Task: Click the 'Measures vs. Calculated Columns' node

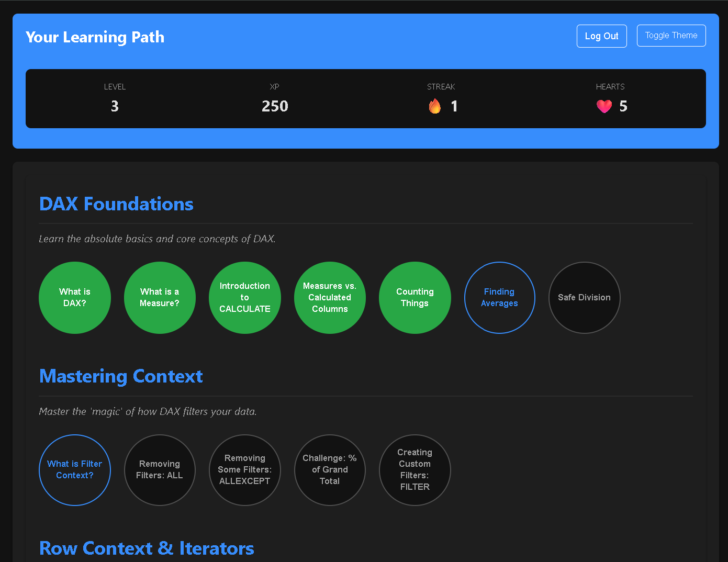Action: [330, 297]
